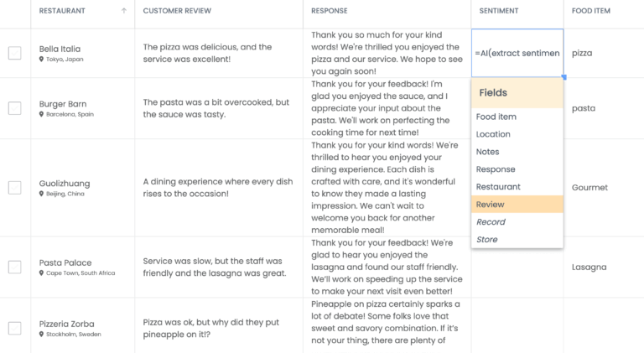644x353 pixels.
Task: Toggle the checkbox for Pasta Palace
Action: pos(15,267)
